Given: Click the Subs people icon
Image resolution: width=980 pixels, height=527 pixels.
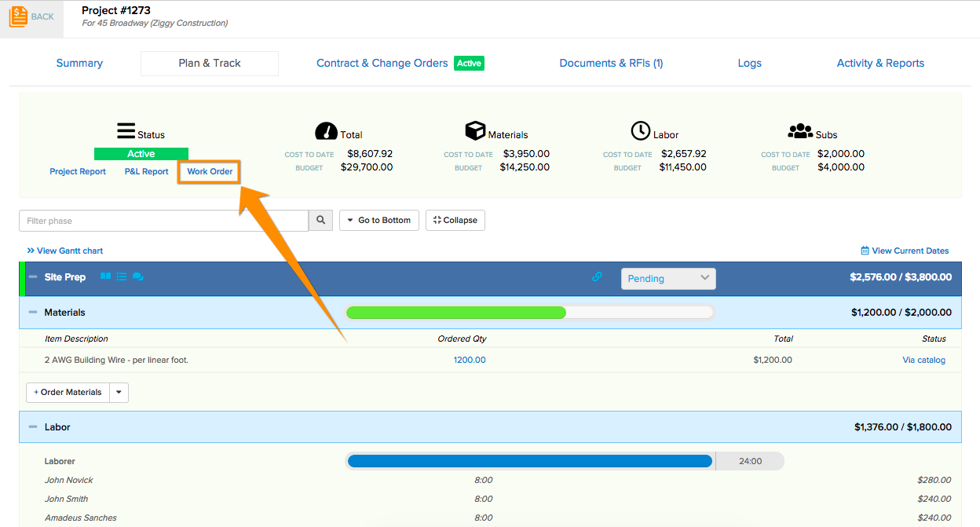Looking at the screenshot, I should 800,131.
